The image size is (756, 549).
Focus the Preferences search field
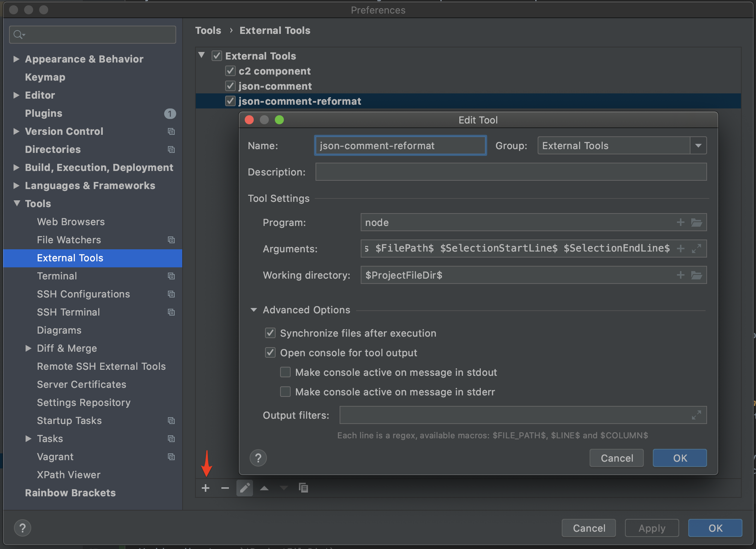(x=93, y=35)
